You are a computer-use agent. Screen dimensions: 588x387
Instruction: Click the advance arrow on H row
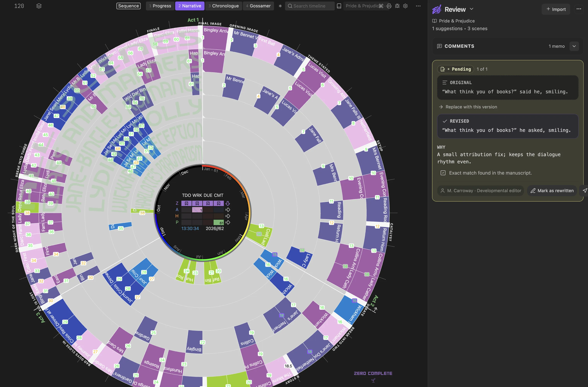tap(227, 216)
